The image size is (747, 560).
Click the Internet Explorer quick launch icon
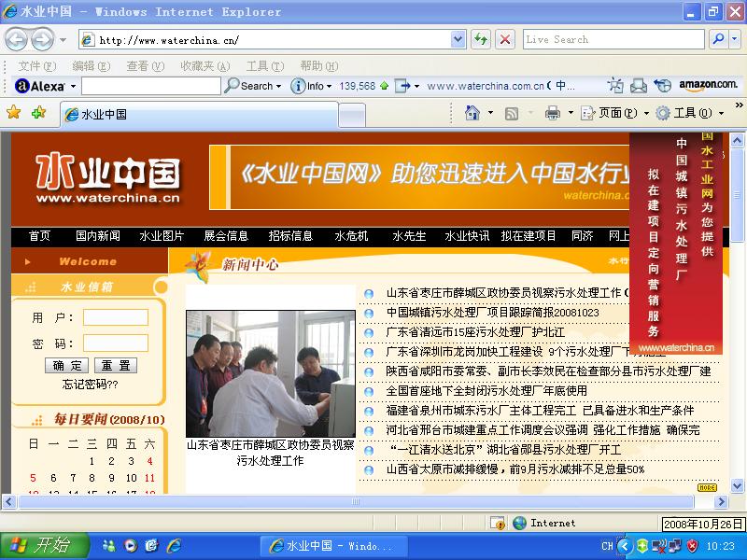pos(174,546)
